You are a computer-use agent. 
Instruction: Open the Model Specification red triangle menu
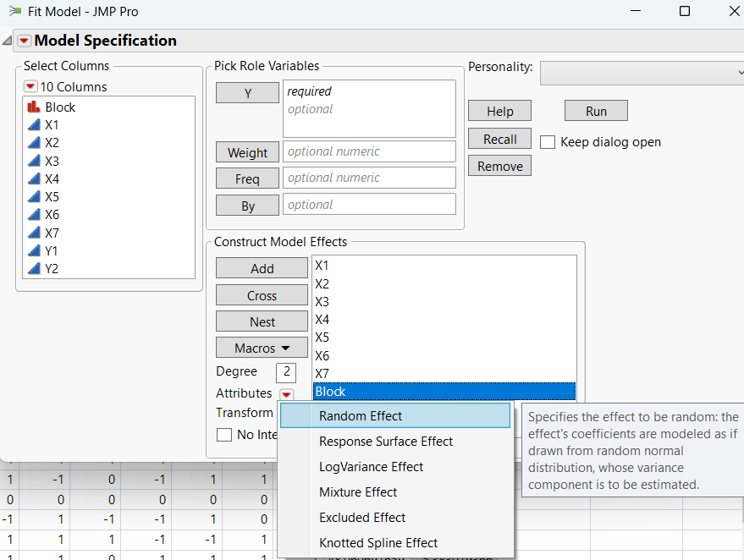point(24,40)
